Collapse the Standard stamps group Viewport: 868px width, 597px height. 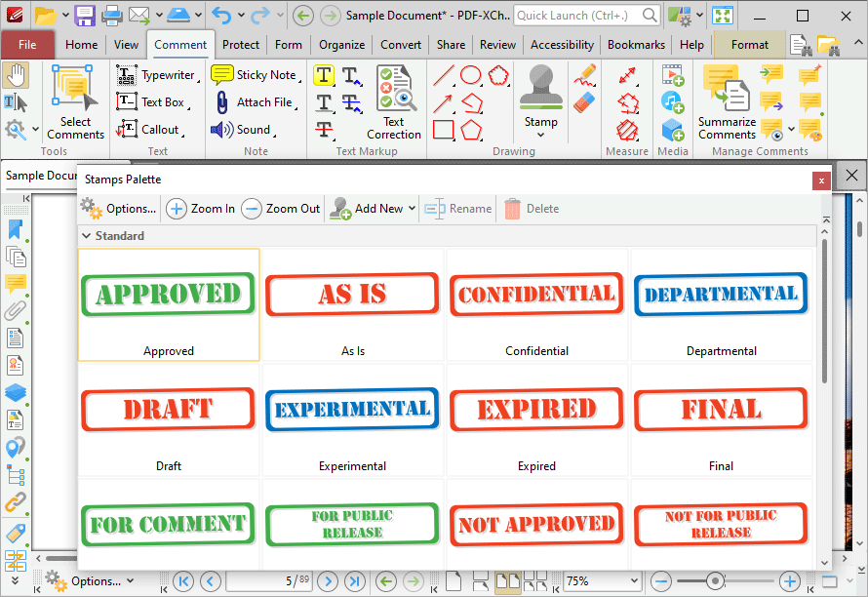tap(87, 236)
